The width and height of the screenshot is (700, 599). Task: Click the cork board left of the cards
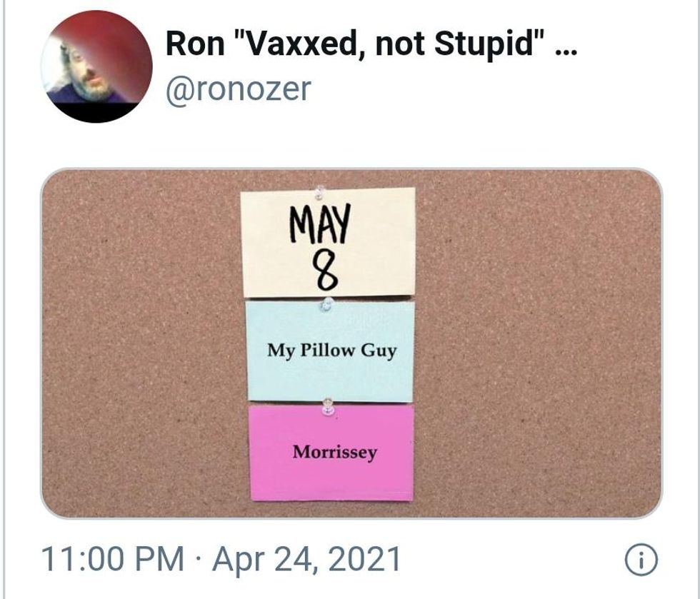click(x=143, y=343)
